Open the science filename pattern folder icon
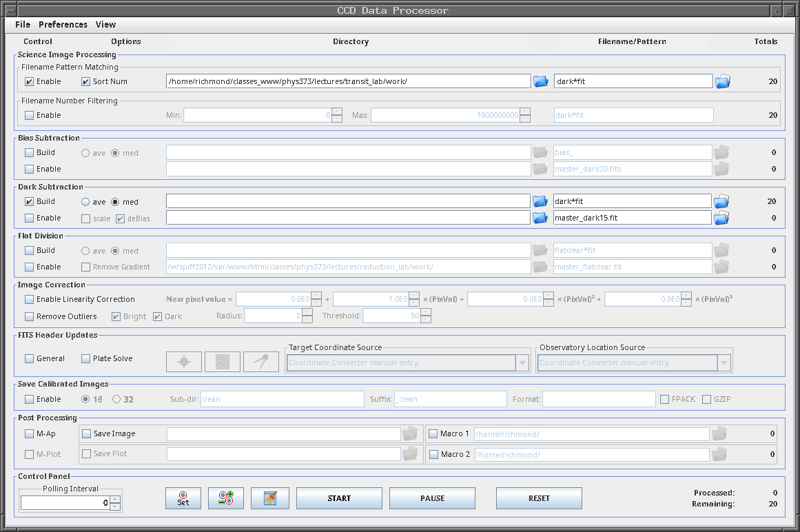 [x=722, y=81]
